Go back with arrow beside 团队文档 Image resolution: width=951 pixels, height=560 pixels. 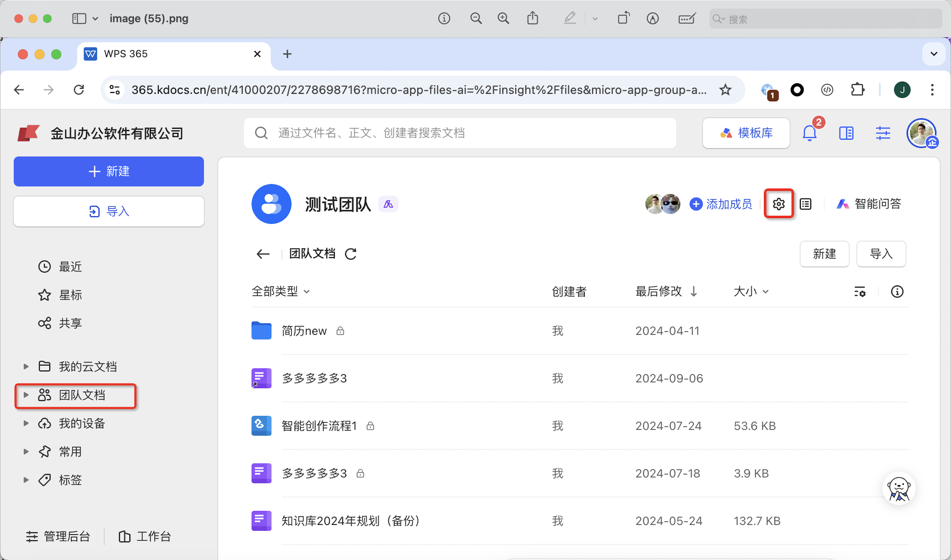tap(263, 254)
